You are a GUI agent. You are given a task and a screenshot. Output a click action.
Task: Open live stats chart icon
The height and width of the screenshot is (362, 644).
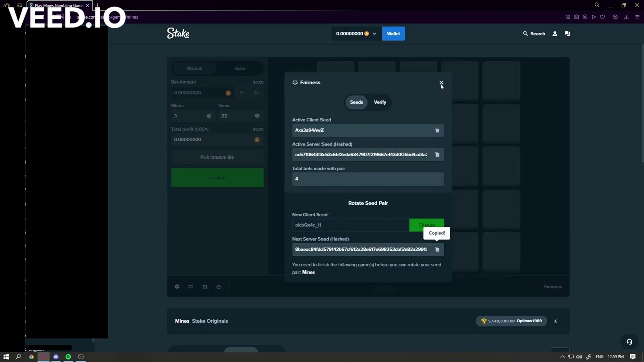click(205, 287)
